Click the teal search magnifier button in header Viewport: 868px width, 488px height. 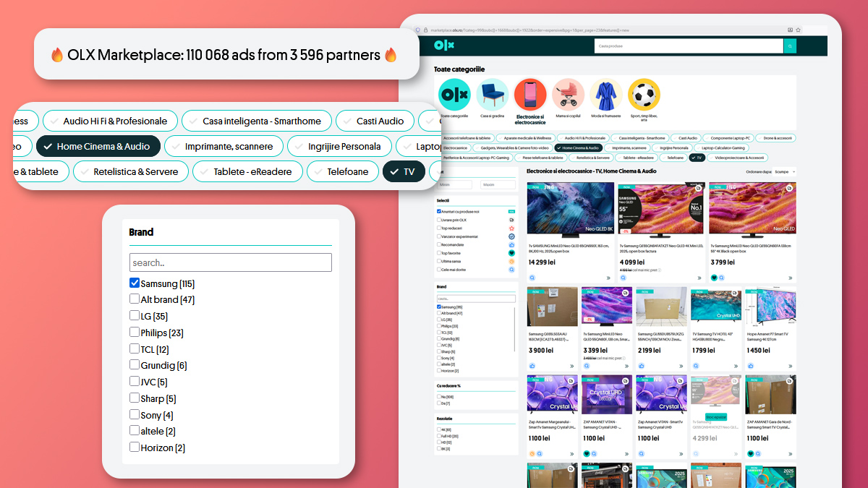[x=790, y=46]
